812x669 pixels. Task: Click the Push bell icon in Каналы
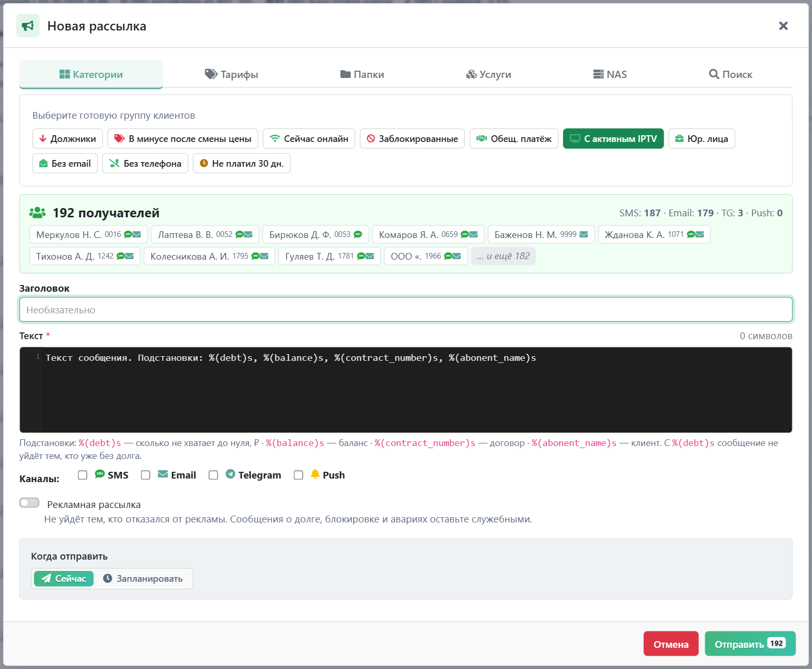(x=315, y=474)
